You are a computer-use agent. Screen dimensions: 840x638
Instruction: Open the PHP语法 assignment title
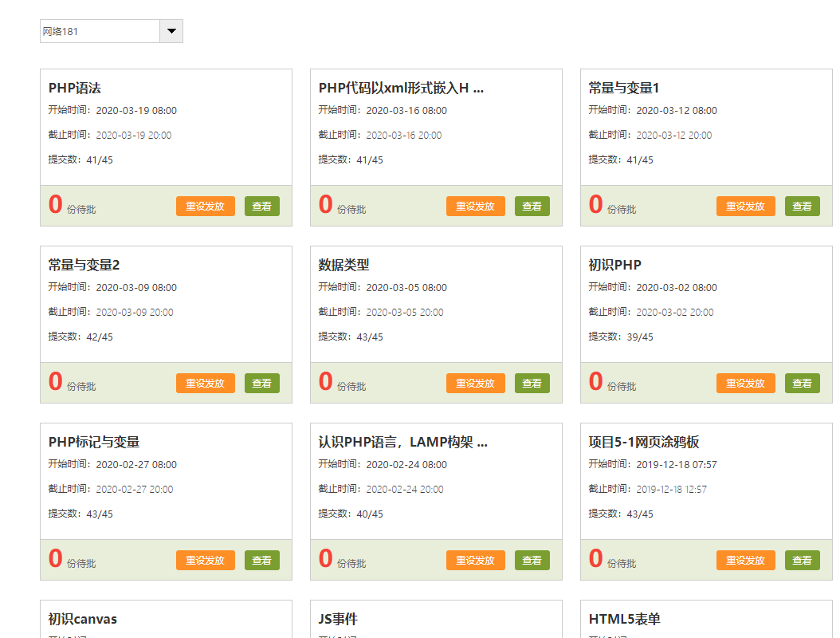tap(75, 88)
